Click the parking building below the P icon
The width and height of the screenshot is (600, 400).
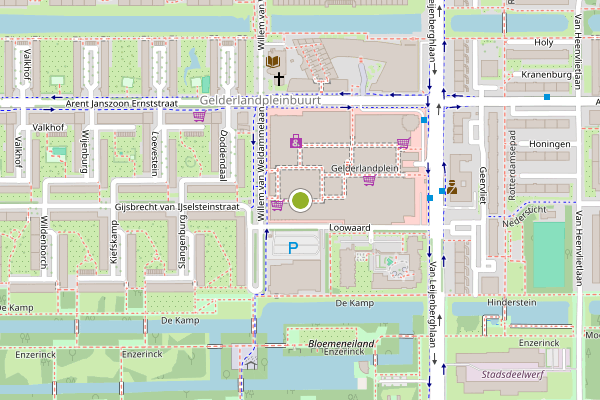(295, 277)
